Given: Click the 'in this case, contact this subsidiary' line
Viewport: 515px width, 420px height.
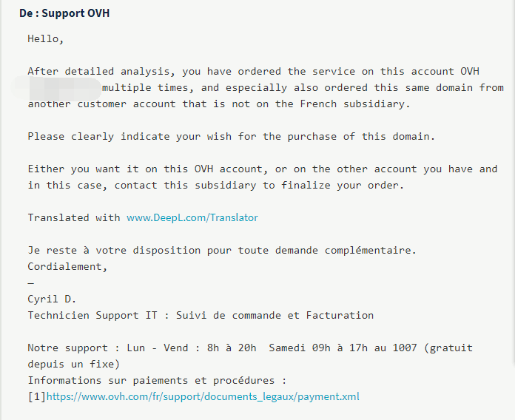Looking at the screenshot, I should pos(216,186).
